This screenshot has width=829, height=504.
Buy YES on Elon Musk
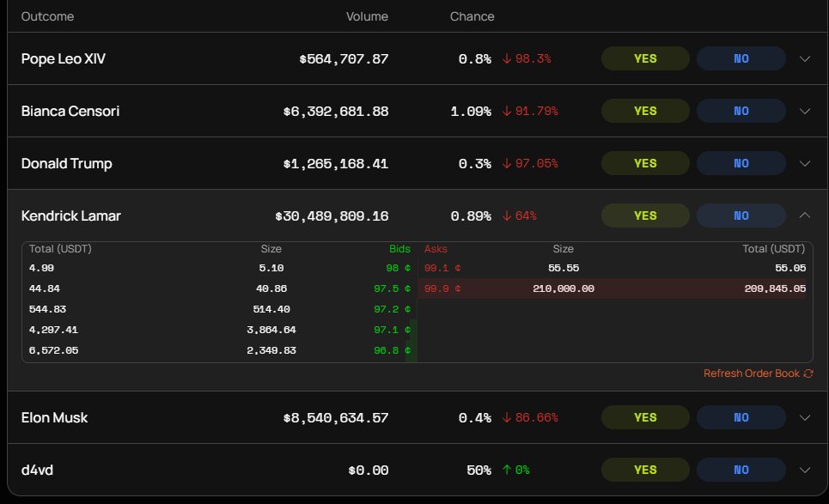[x=645, y=418]
